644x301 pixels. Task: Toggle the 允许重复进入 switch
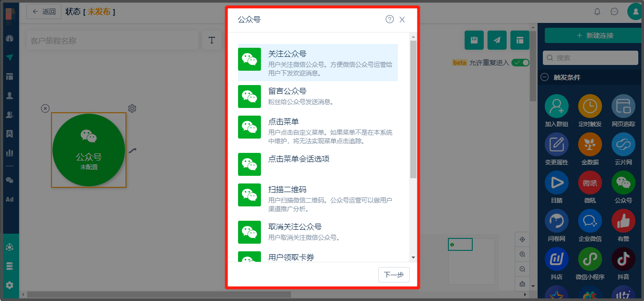519,62
